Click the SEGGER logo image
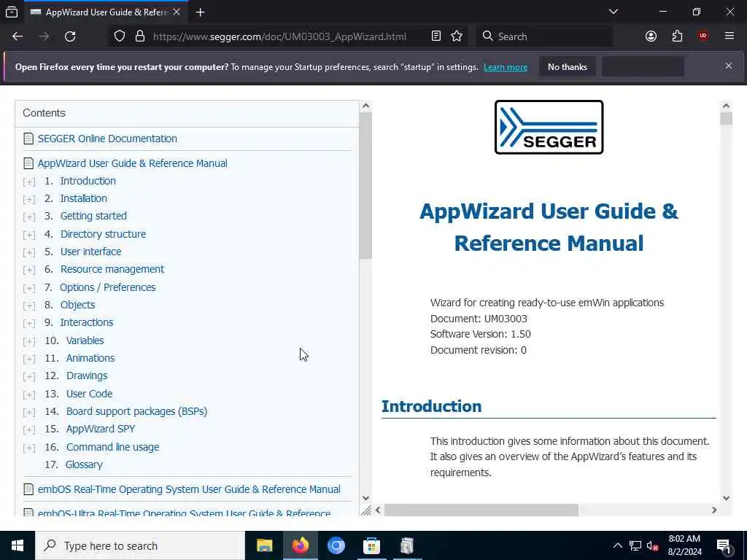The image size is (747, 560). pyautogui.click(x=549, y=127)
